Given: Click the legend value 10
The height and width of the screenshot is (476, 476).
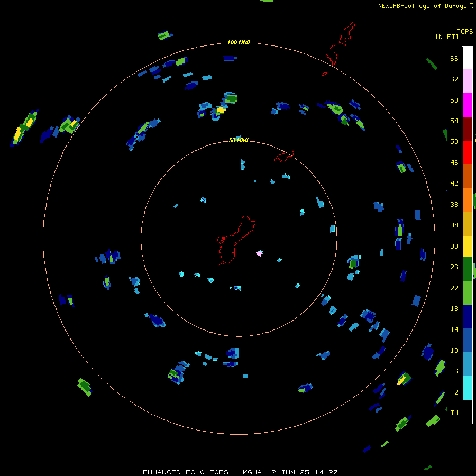Looking at the screenshot, I should coord(454,350).
